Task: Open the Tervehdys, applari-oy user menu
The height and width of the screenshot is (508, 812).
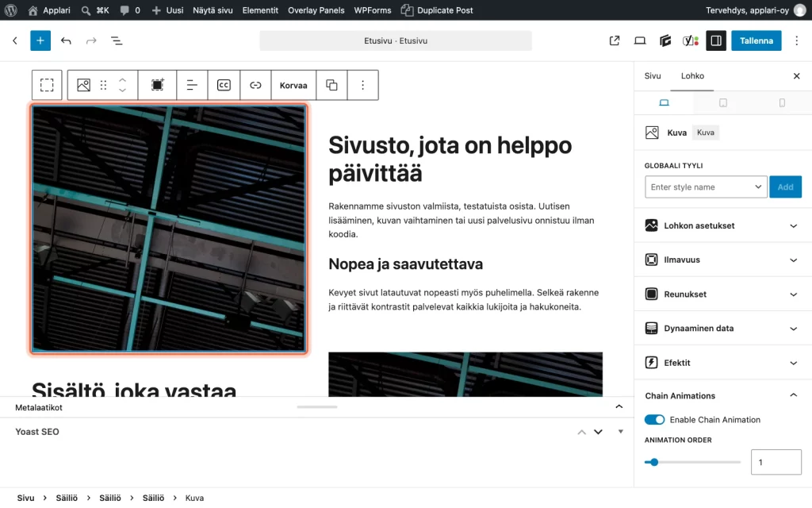Action: pyautogui.click(x=756, y=10)
